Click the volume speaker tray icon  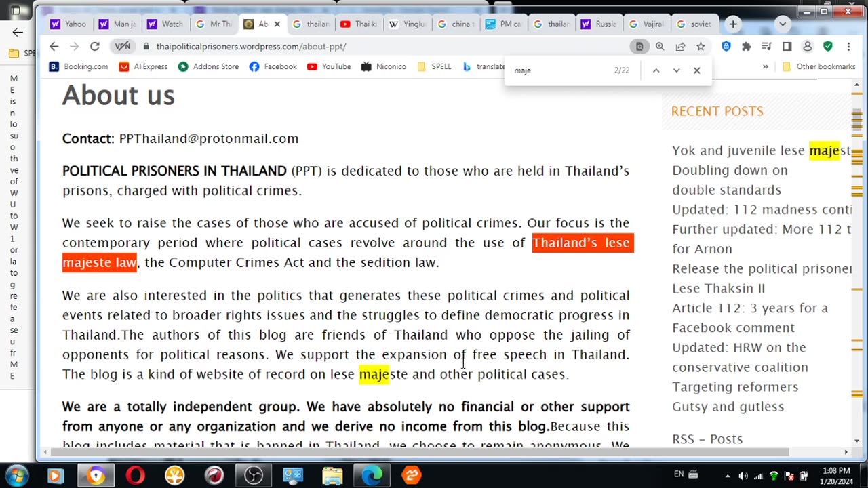743,476
